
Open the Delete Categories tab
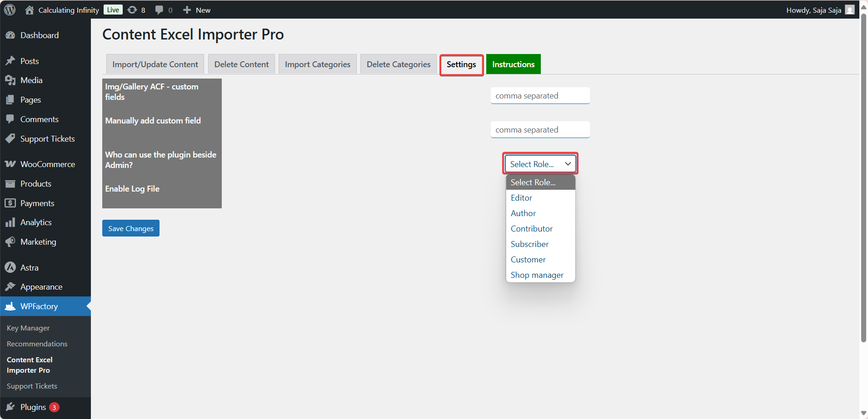[398, 64]
